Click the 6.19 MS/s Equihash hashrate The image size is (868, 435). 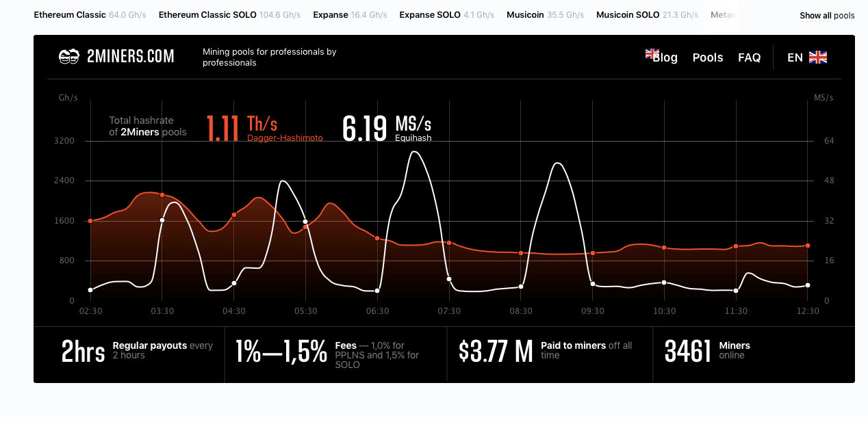point(387,128)
